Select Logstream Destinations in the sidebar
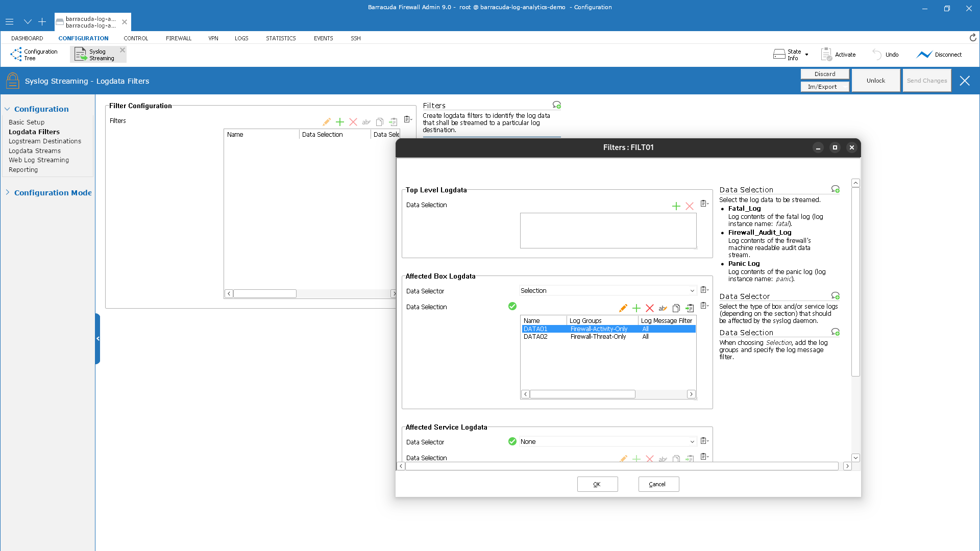The width and height of the screenshot is (980, 551). (45, 141)
